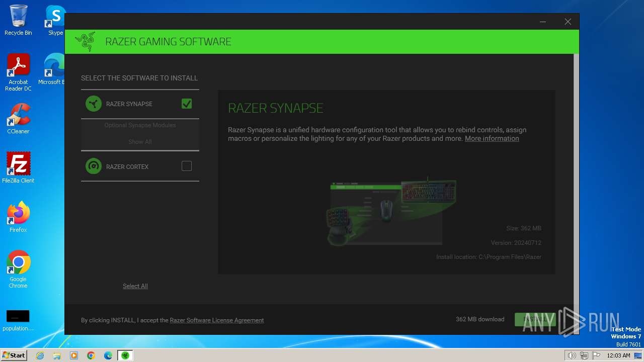The image size is (644, 362).
Task: Open Firefox desktop shortcut
Action: pyautogui.click(x=18, y=217)
